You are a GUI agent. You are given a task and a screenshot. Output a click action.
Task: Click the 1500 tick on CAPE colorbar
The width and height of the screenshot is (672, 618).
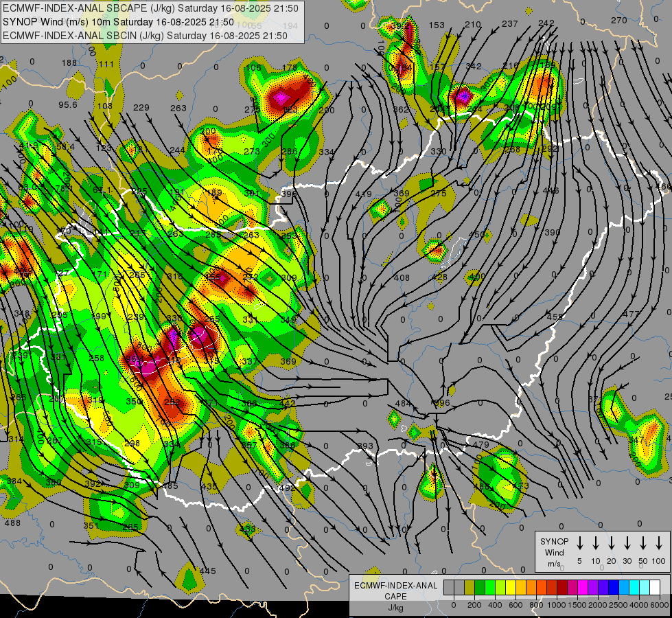coord(577,605)
